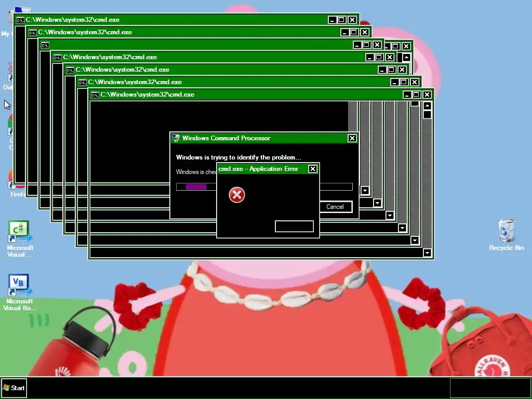Screen dimensions: 532x399
Task: Maximize the untitled cmd window
Action: pyautogui.click(x=366, y=45)
